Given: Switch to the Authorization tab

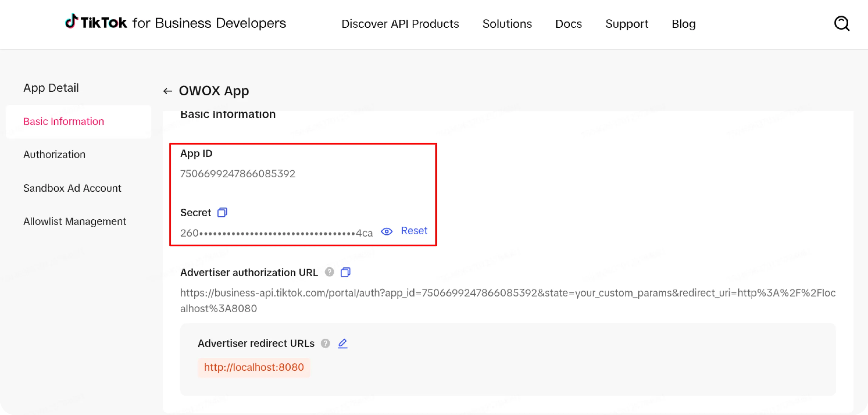Looking at the screenshot, I should 54,154.
